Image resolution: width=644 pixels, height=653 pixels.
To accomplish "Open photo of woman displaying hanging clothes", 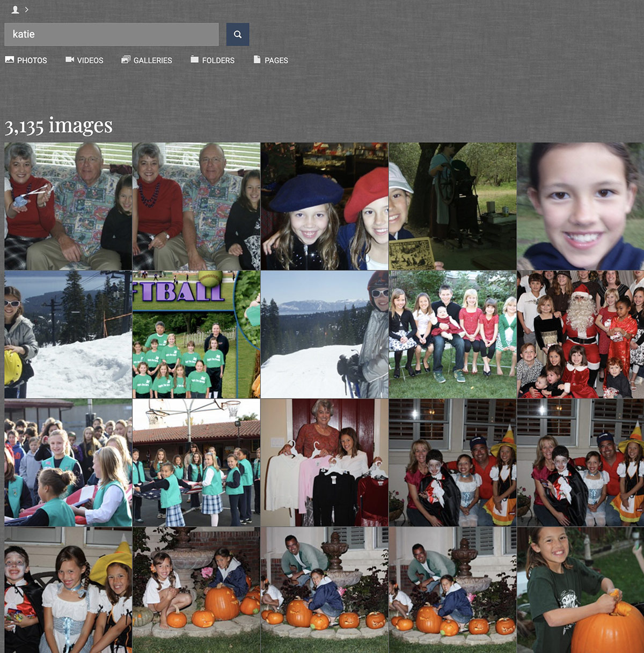I will (x=324, y=463).
